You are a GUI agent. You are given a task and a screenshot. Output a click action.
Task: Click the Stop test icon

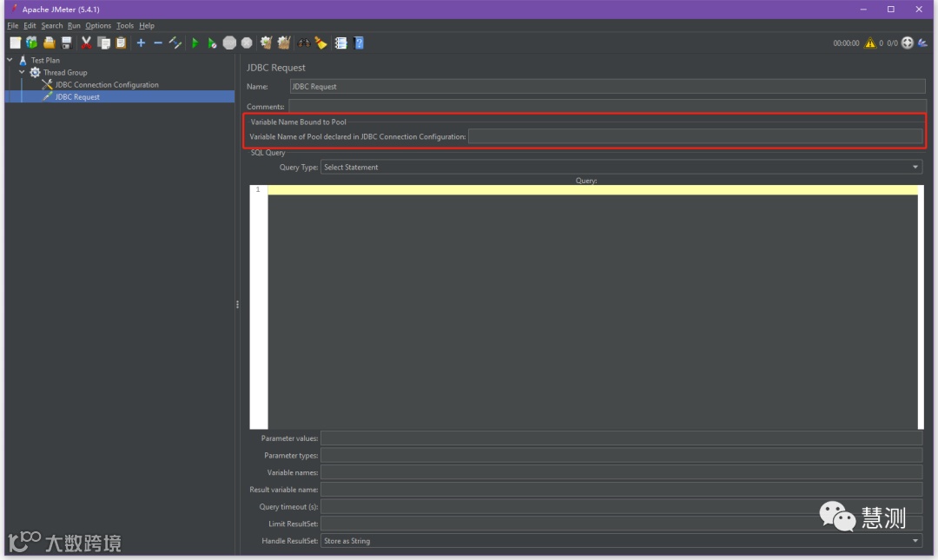click(229, 43)
